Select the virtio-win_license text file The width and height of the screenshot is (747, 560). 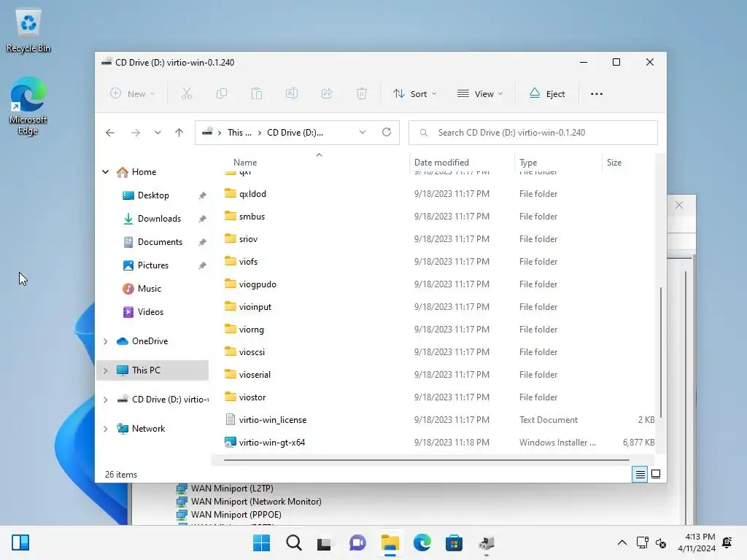pyautogui.click(x=273, y=420)
